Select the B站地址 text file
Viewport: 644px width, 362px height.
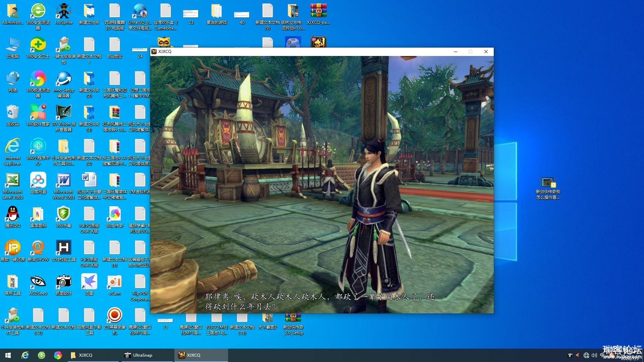click(115, 48)
